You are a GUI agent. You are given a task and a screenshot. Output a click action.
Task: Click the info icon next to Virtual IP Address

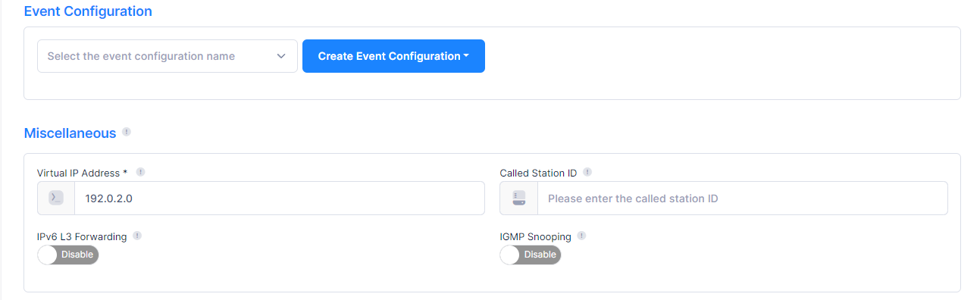[x=140, y=172]
